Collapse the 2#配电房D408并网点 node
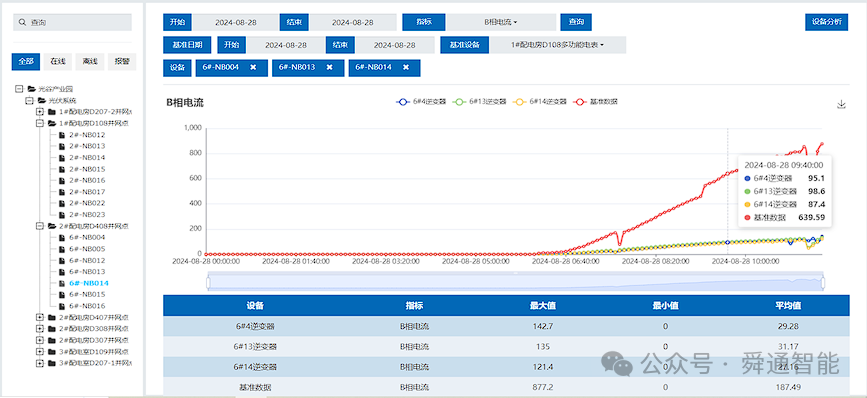This screenshot has width=867, height=398. click(40, 226)
